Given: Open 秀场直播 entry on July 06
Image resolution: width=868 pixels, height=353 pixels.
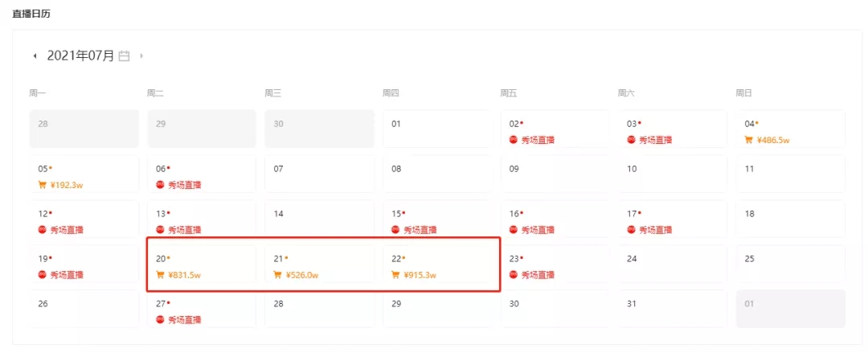Looking at the screenshot, I should pos(184,185).
